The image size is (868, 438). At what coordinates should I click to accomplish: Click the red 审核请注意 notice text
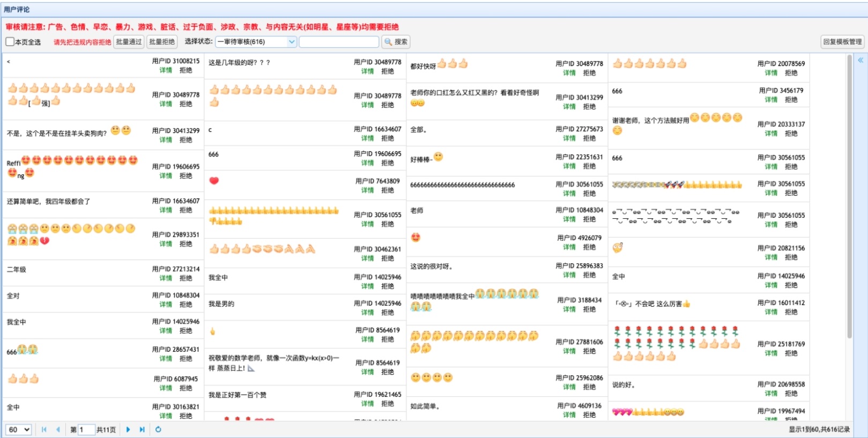(202, 27)
